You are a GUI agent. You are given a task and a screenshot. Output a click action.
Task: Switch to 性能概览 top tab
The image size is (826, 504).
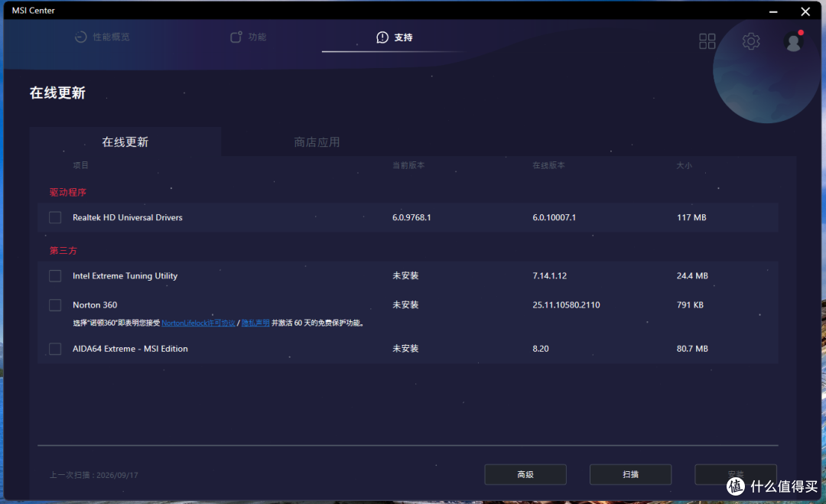click(102, 37)
